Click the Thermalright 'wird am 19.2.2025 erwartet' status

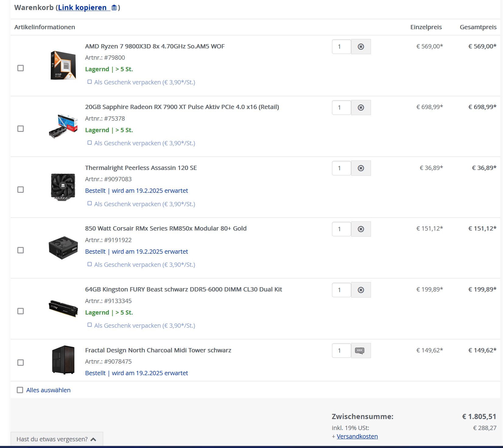[x=150, y=191]
